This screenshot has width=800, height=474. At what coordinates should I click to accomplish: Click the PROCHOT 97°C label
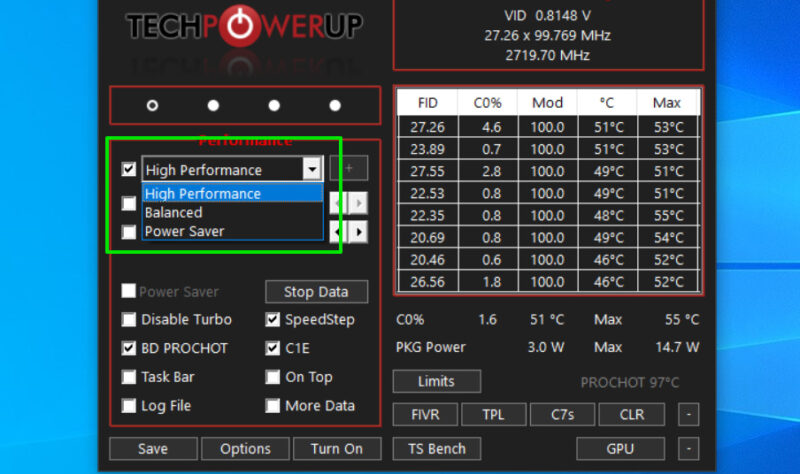630,382
